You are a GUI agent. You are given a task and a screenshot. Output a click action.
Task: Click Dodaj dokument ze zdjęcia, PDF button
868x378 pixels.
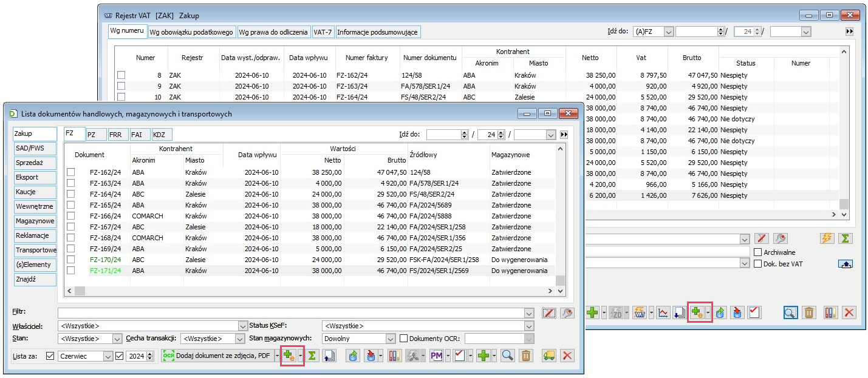click(x=217, y=356)
